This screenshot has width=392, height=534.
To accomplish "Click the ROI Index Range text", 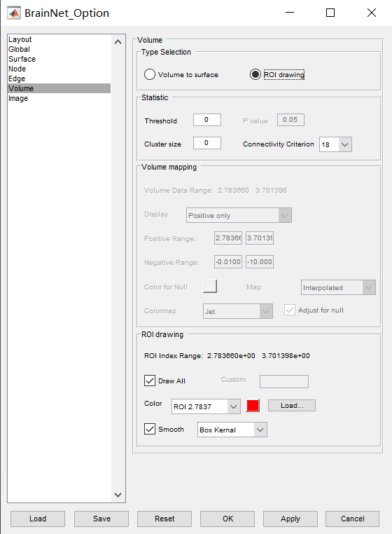I will (227, 355).
